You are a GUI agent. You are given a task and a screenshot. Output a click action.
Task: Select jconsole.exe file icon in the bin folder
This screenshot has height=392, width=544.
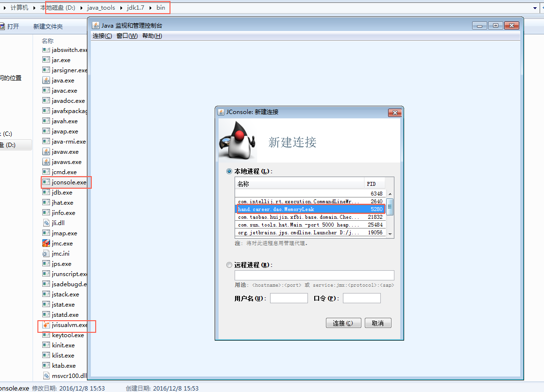pyautogui.click(x=46, y=182)
